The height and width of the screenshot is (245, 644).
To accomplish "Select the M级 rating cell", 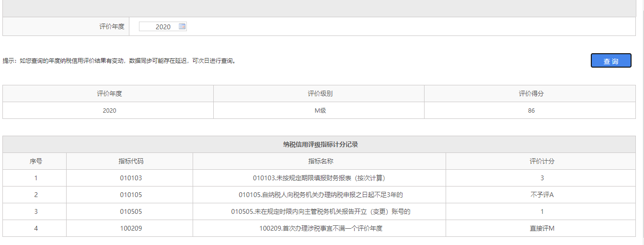I will tap(320, 110).
